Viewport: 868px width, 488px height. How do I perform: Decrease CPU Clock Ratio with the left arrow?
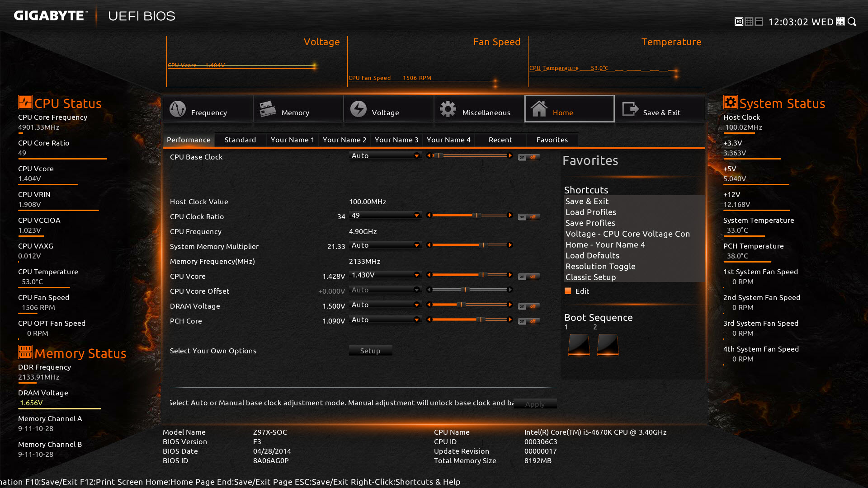tap(429, 215)
